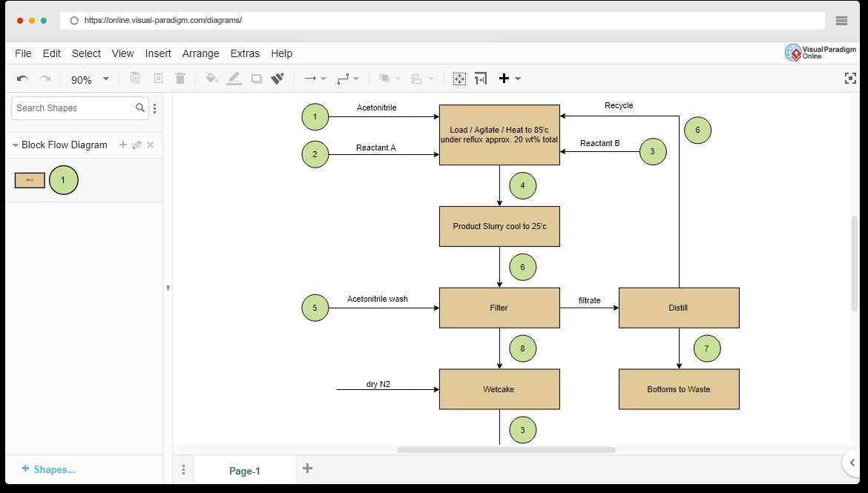
Task: Open the fill color bucket tool
Action: pyautogui.click(x=211, y=78)
